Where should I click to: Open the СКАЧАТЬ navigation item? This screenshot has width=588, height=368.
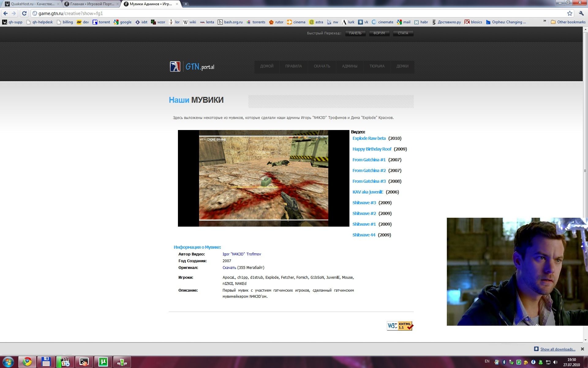tap(322, 66)
